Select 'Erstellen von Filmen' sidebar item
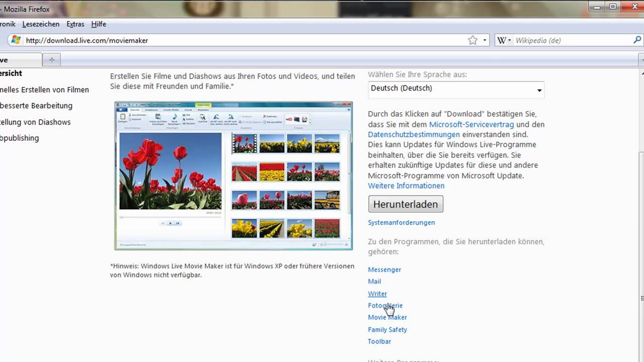 (44, 89)
